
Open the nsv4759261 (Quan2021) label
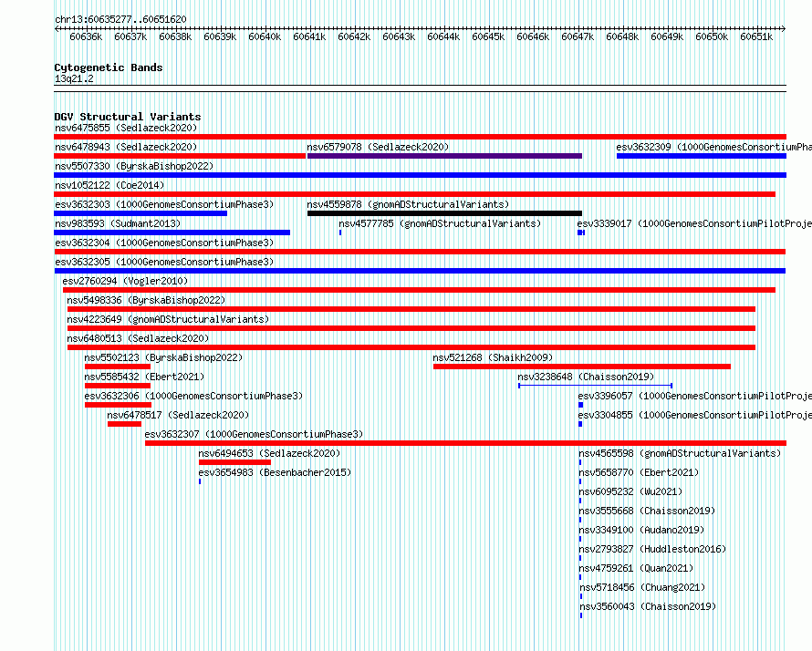coord(636,568)
